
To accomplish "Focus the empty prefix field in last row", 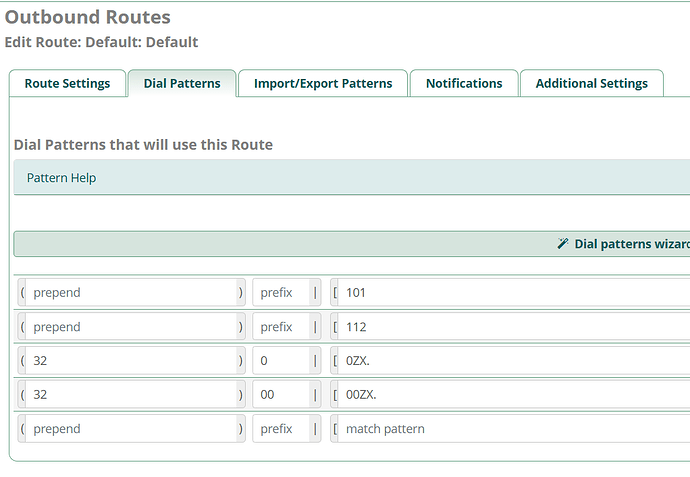I will click(x=286, y=429).
